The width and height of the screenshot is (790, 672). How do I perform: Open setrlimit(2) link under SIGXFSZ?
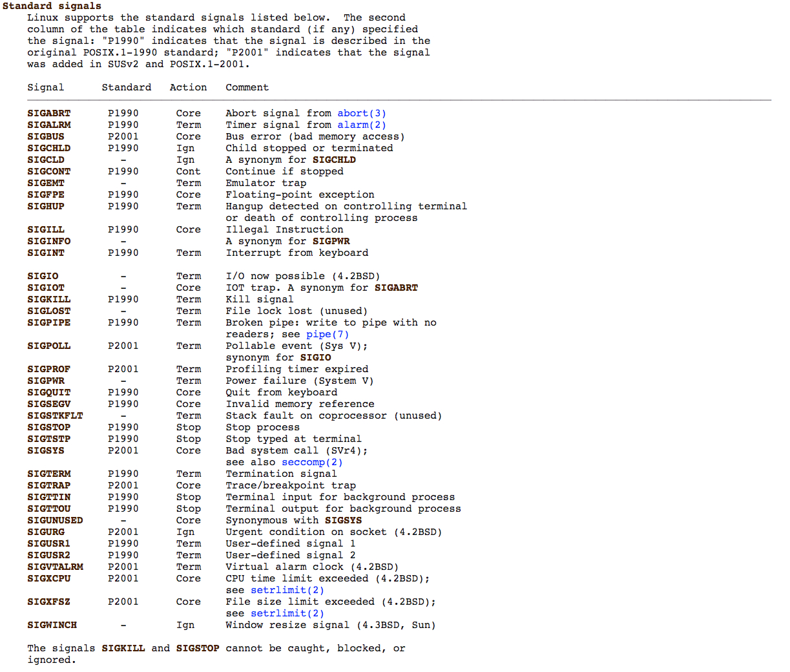(287, 613)
